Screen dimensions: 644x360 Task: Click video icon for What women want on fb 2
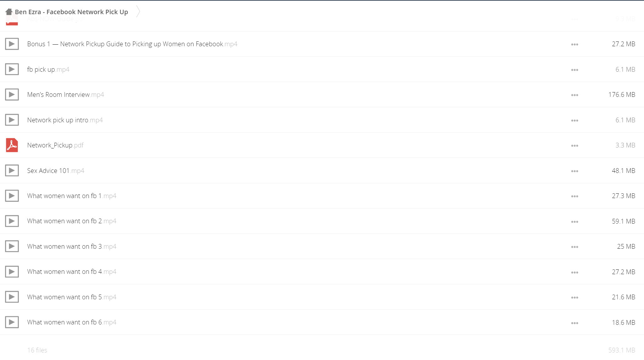pos(12,221)
